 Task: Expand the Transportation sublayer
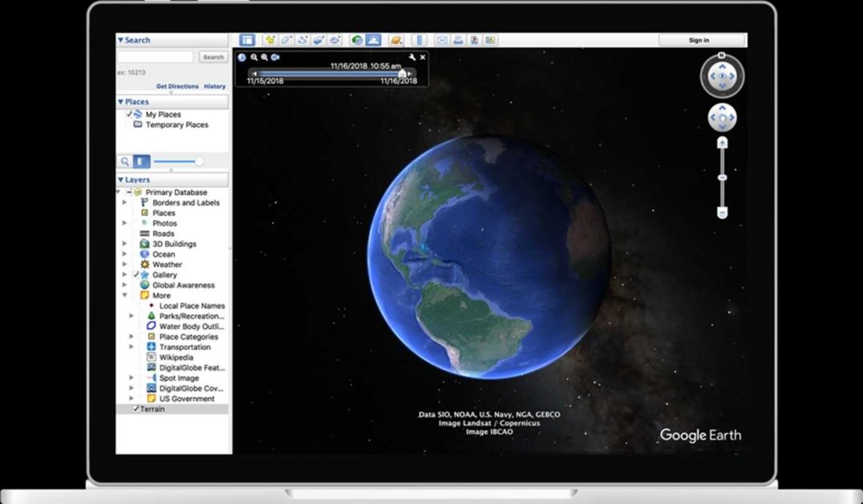pyautogui.click(x=131, y=346)
